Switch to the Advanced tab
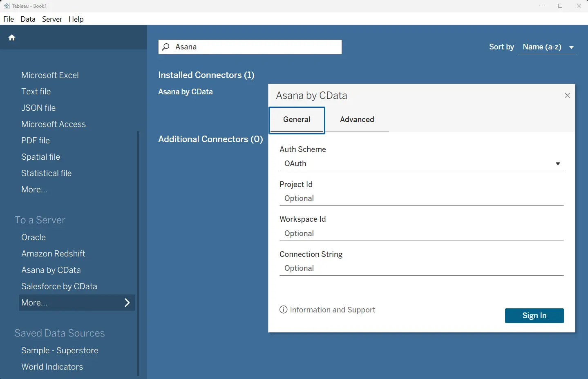This screenshot has width=588, height=379. (357, 119)
